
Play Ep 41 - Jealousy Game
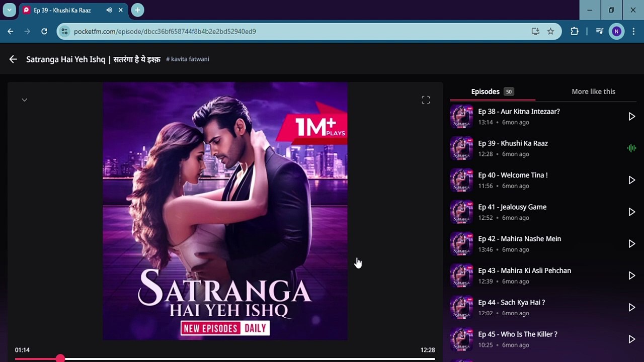click(631, 212)
